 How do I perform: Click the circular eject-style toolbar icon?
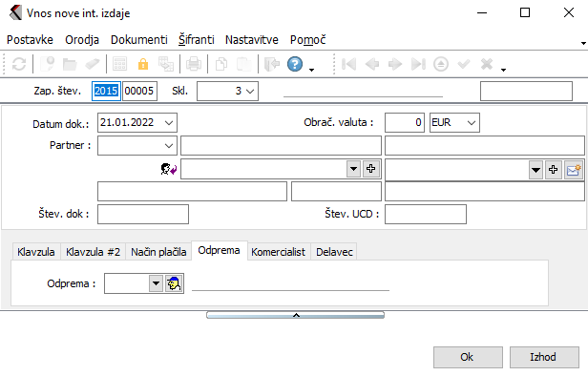click(x=441, y=64)
